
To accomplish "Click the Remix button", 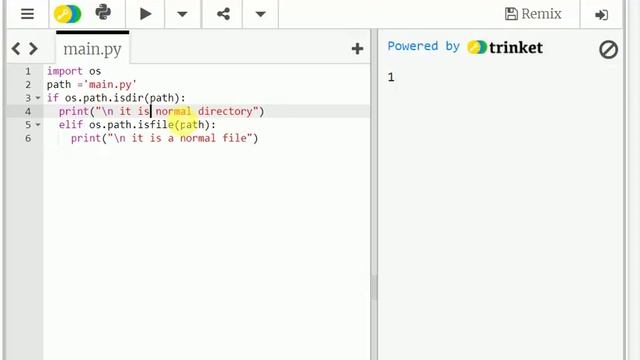I will (x=533, y=14).
